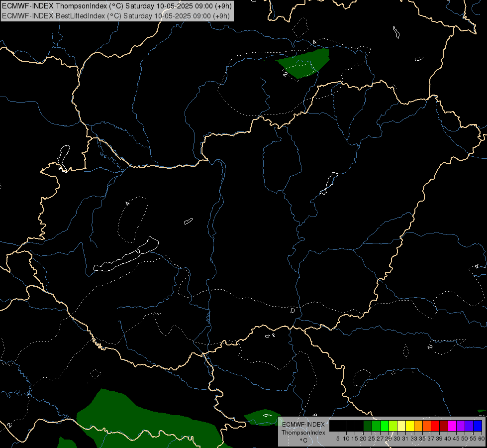Viewport: 487px width, 448px height.
Task: Click the BestLiftedIndex title line at top
Action: coord(116,16)
